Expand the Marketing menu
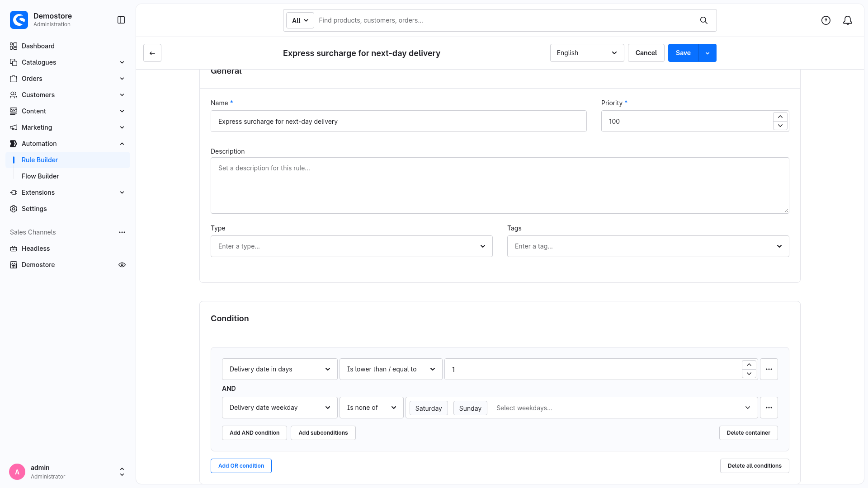Image resolution: width=868 pixels, height=488 pixels. [68, 127]
